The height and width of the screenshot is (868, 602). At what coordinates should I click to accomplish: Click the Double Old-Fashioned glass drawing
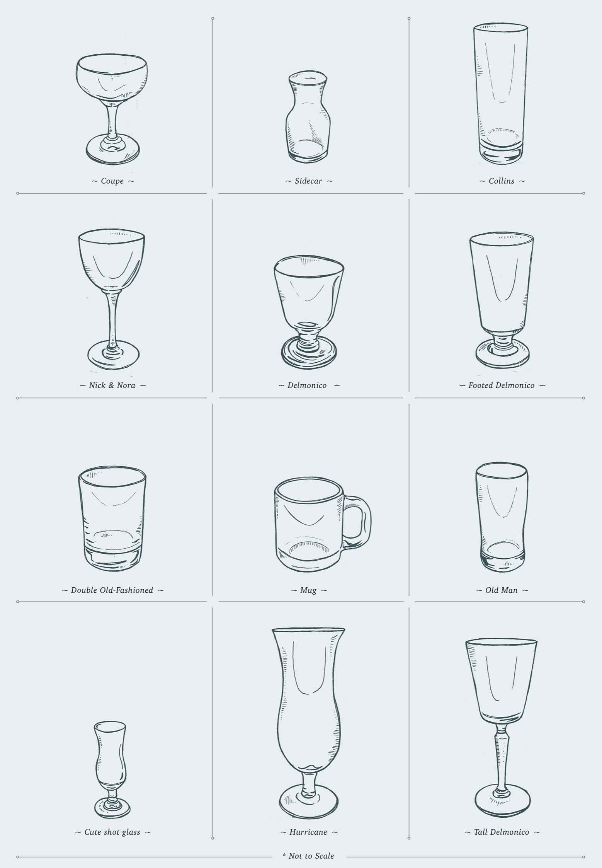pyautogui.click(x=112, y=518)
